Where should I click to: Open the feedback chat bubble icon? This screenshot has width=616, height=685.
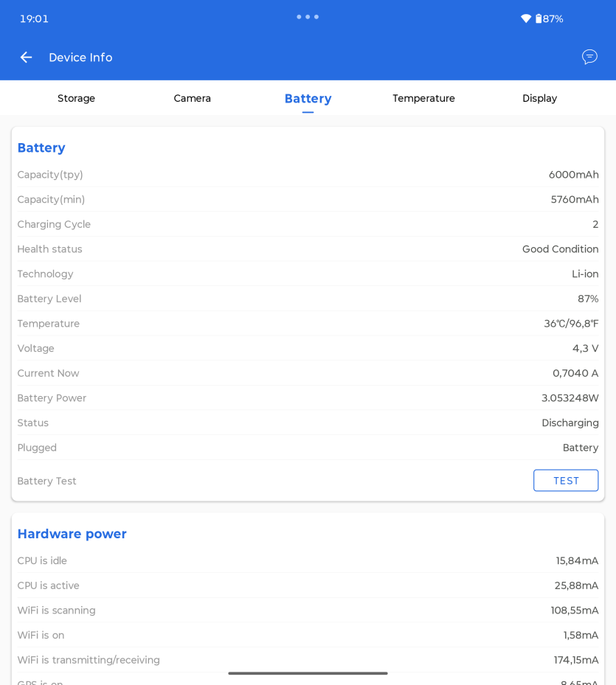coord(589,57)
